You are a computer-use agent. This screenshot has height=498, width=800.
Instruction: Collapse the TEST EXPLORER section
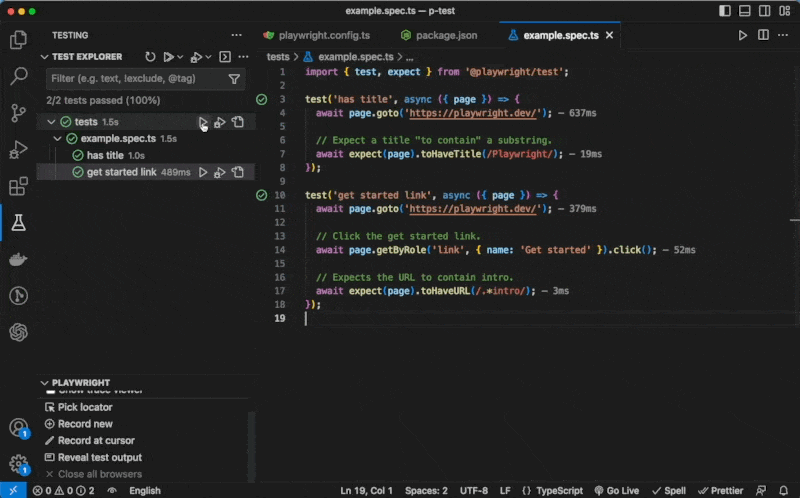[44, 57]
